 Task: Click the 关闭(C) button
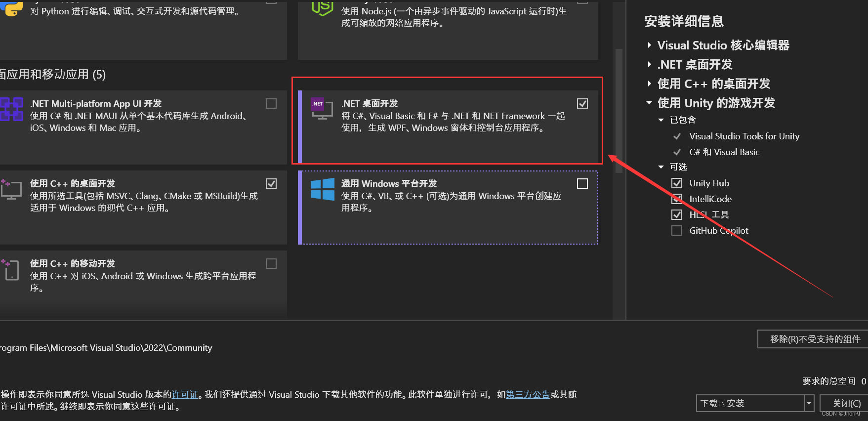(845, 403)
